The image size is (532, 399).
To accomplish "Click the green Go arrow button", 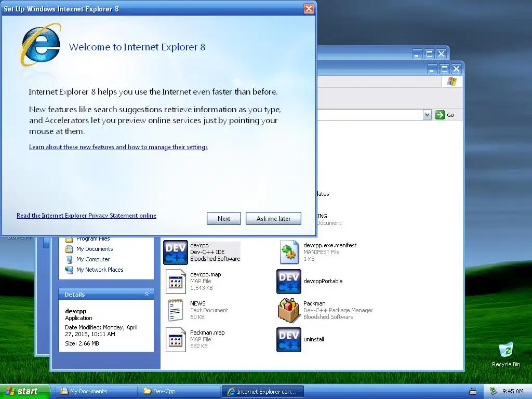I will [x=440, y=115].
